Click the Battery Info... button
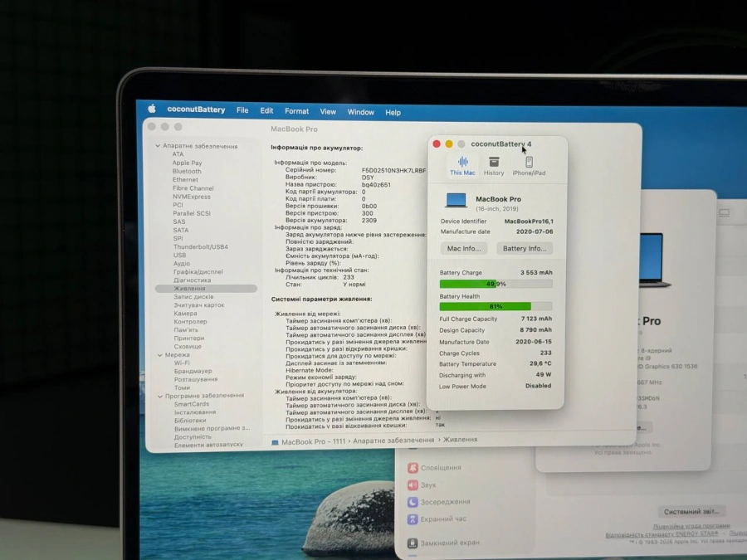The image size is (747, 560). click(525, 249)
